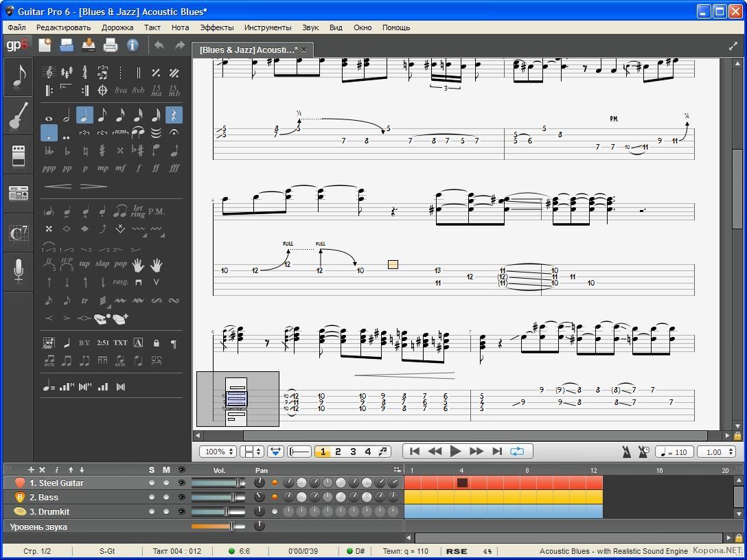Screen dimensions: 747x560
Task: Apply the palm mute P.M. effect
Action: [157, 211]
